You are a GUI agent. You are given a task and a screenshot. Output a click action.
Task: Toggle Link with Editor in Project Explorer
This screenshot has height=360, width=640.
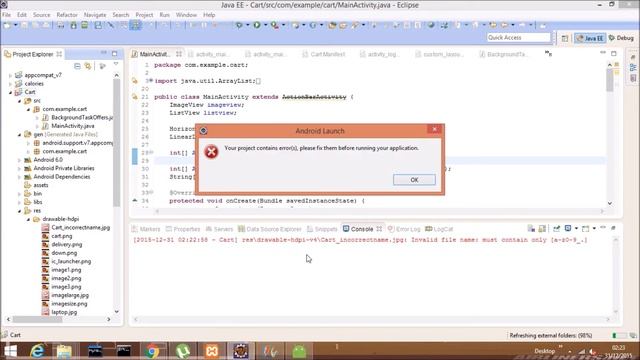pyautogui.click(x=88, y=66)
